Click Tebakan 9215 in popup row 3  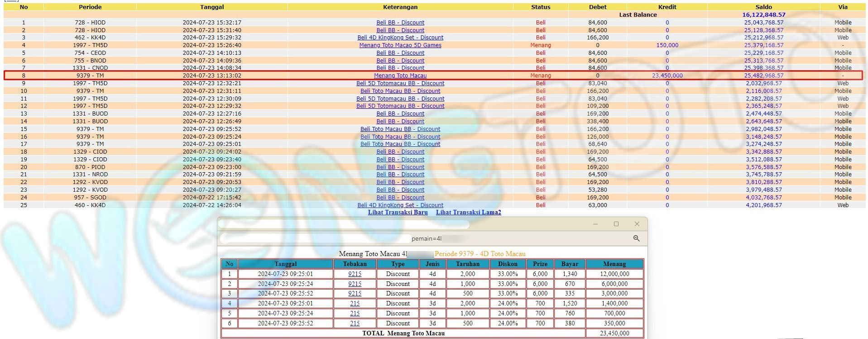click(x=355, y=293)
